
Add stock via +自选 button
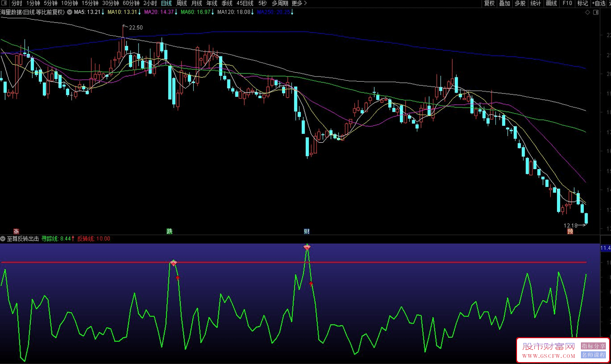point(599,3)
